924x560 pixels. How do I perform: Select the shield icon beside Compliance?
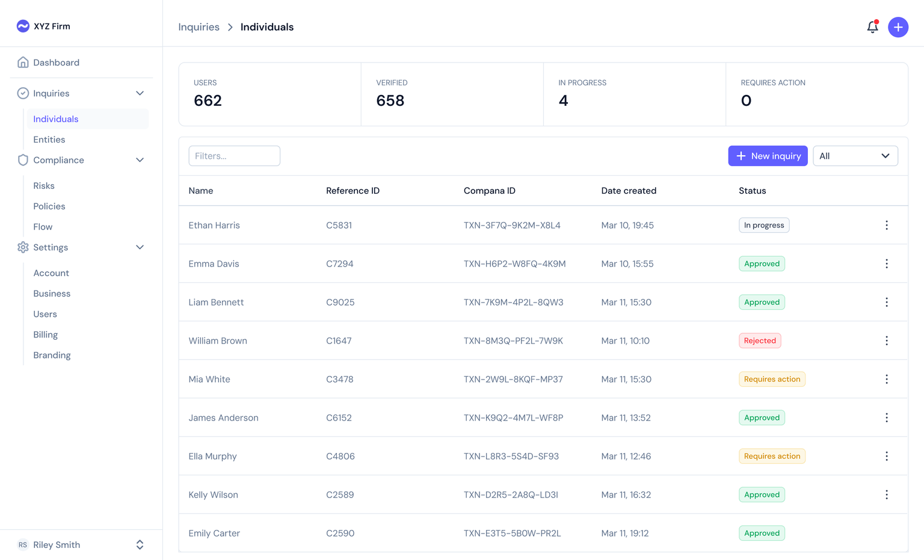point(22,160)
